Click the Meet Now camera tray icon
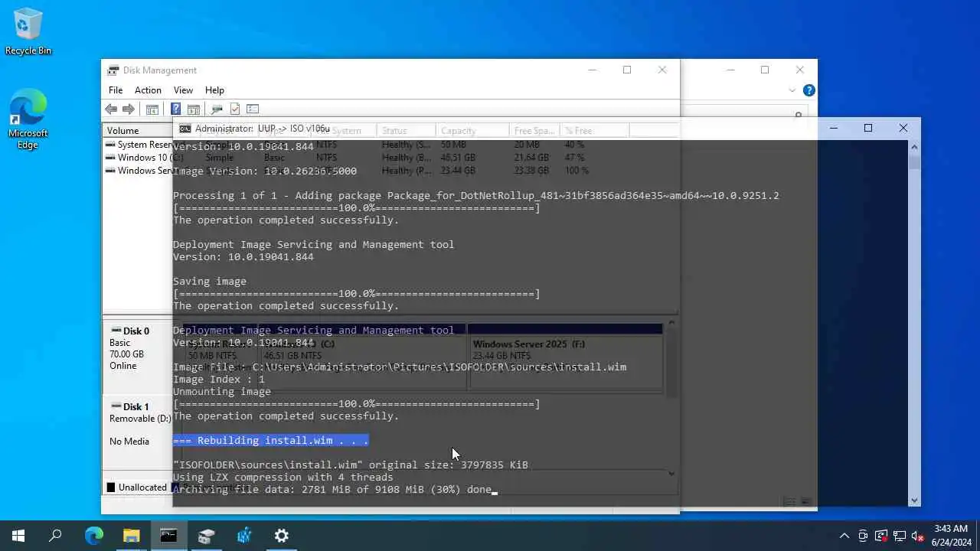Screen dimensions: 980x551 863,536
